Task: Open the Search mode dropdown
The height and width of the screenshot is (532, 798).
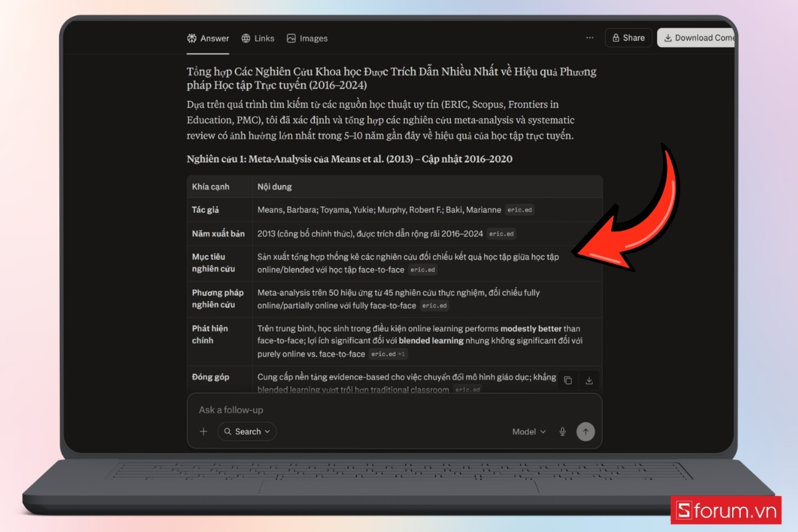Action: click(x=247, y=432)
